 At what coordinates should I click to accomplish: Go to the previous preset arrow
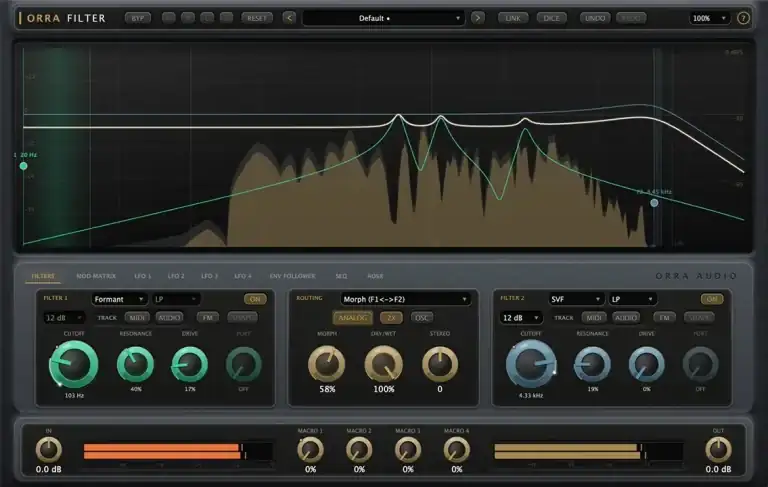289,18
